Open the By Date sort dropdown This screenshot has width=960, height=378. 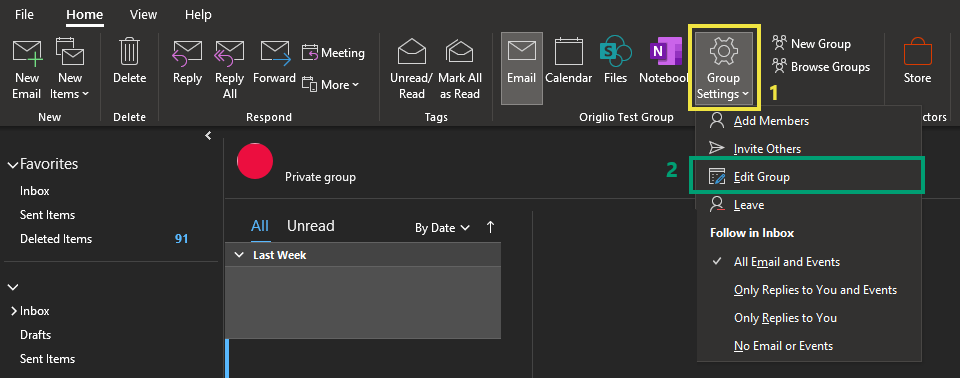[x=442, y=228]
